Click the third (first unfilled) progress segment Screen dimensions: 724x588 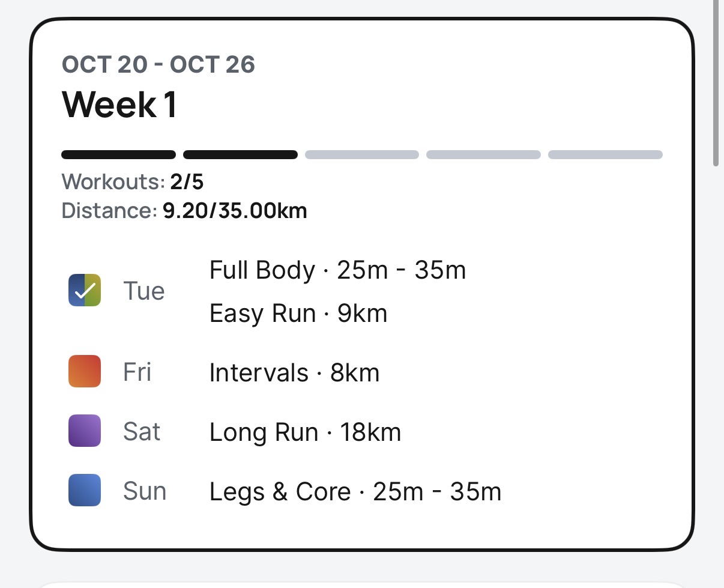tap(361, 155)
